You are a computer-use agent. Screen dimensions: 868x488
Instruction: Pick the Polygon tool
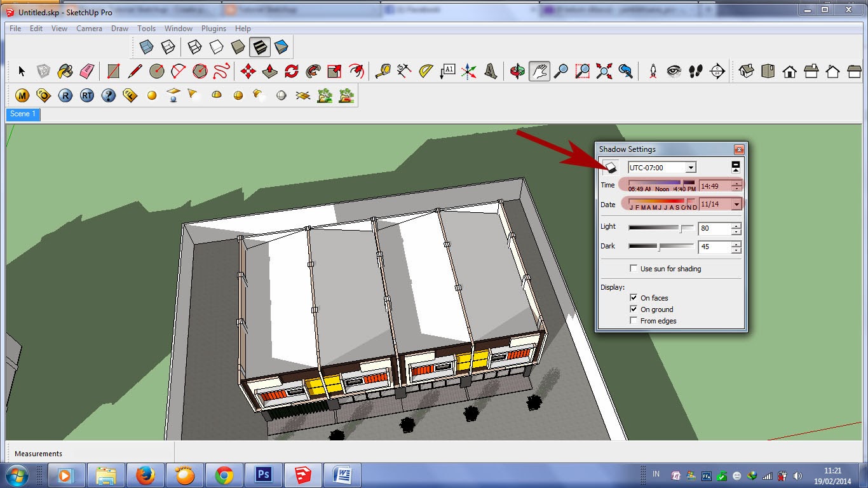click(200, 71)
